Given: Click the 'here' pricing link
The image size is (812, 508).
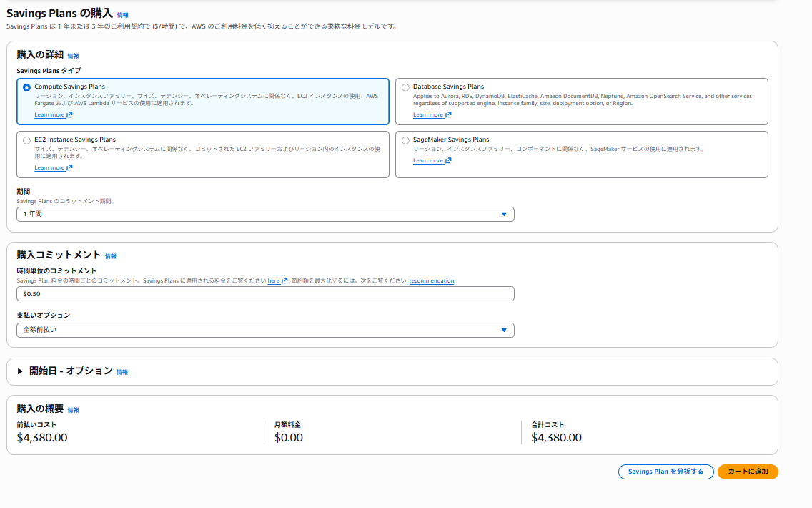Looking at the screenshot, I should (x=273, y=281).
